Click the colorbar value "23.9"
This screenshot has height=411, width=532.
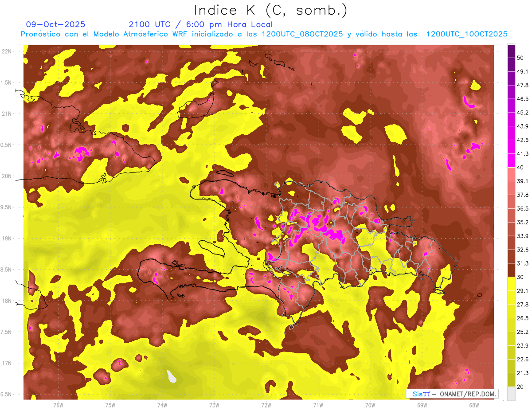click(x=522, y=345)
